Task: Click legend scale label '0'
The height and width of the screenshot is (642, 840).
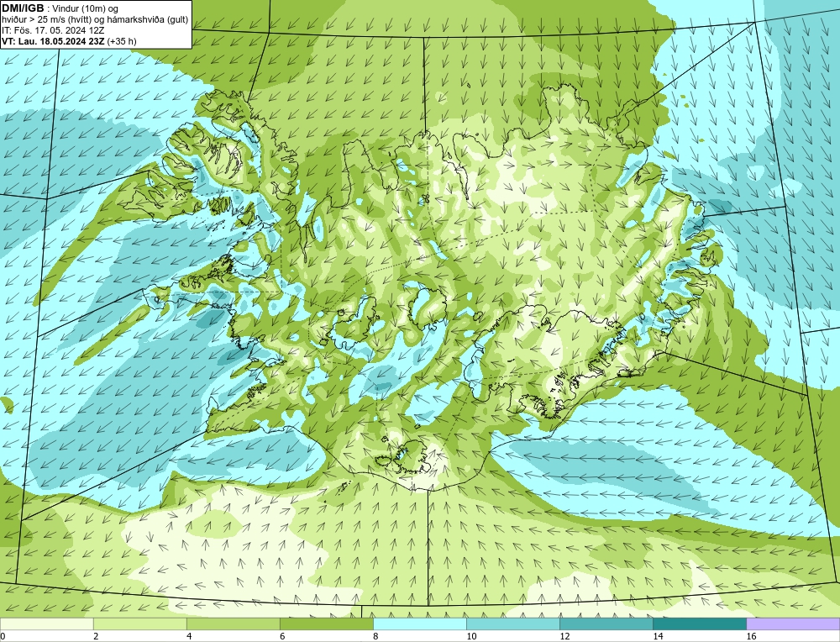Action: pyautogui.click(x=3, y=636)
